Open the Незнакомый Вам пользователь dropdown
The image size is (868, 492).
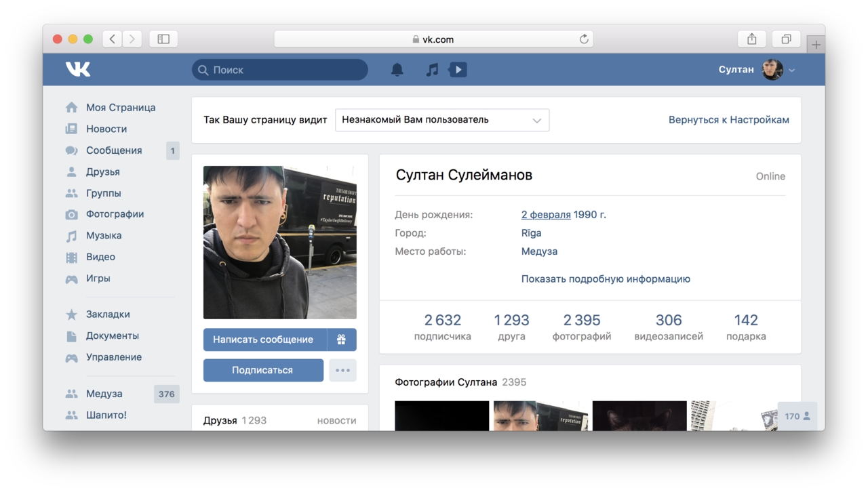pos(442,120)
